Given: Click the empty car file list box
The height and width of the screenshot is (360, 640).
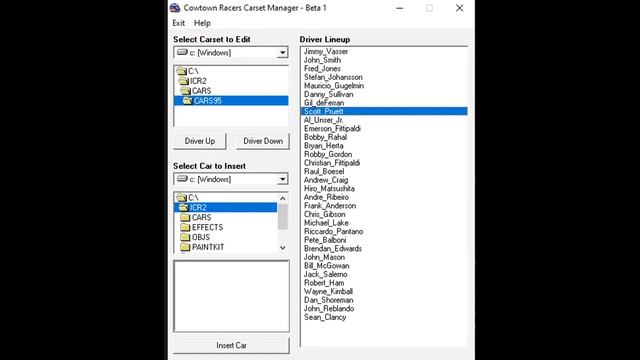Looking at the screenshot, I should tap(231, 296).
